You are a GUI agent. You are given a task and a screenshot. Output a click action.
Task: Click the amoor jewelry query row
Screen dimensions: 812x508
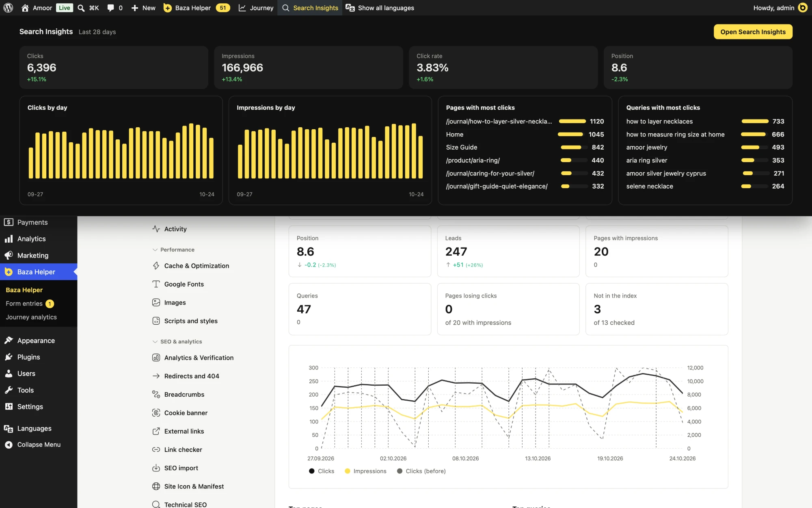click(705, 147)
